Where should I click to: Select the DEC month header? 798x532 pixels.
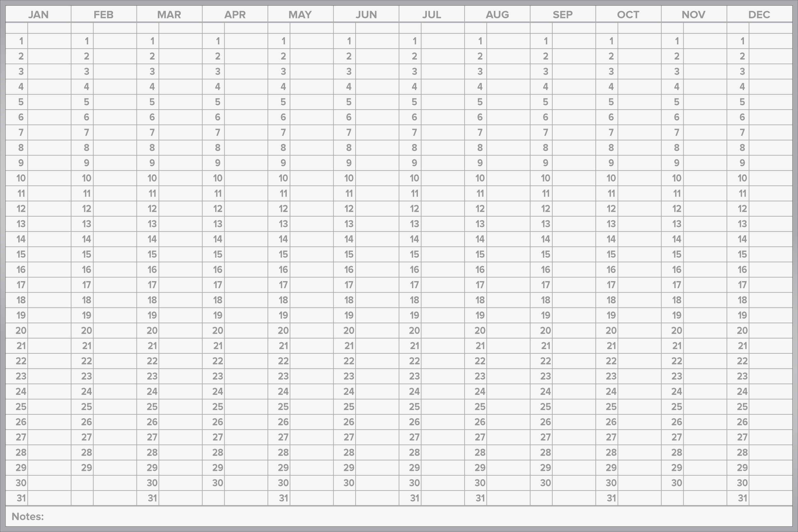759,14
